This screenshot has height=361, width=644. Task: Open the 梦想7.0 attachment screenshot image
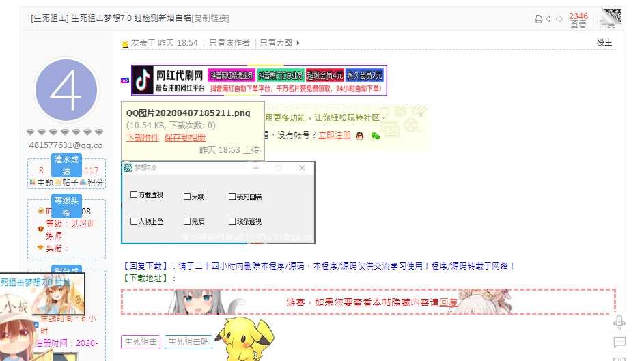[218, 203]
